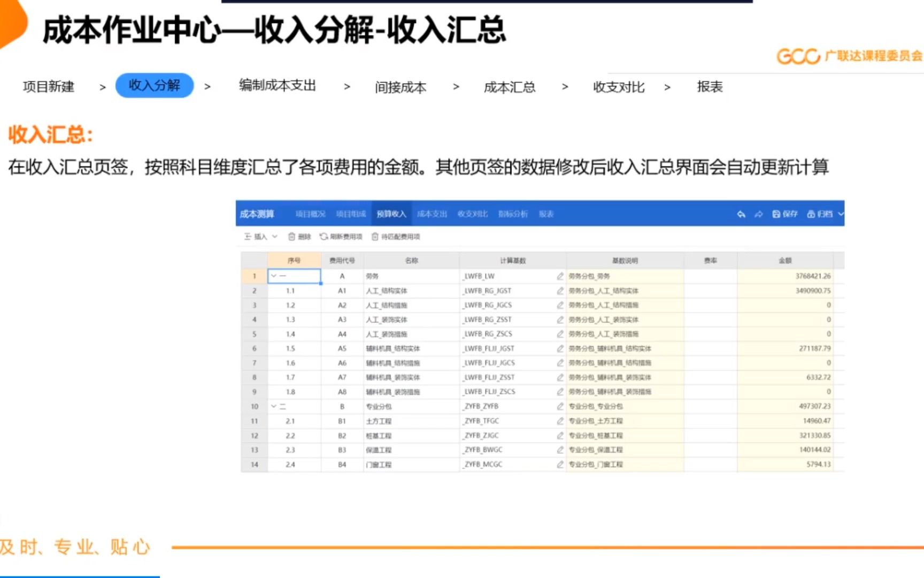Edit formula pencil for _LWFB_RG_JGST row
The width and height of the screenshot is (924, 578).
tap(560, 291)
